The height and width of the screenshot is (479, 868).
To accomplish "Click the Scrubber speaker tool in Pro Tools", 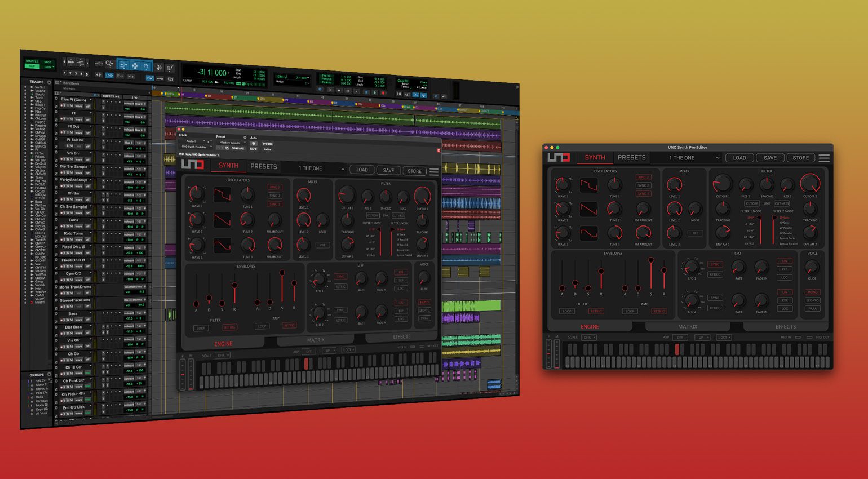I will [159, 68].
